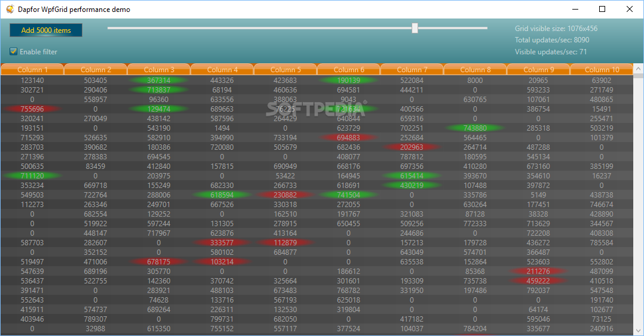The width and height of the screenshot is (644, 336).
Task: Select green cell 430219
Action: point(412,186)
